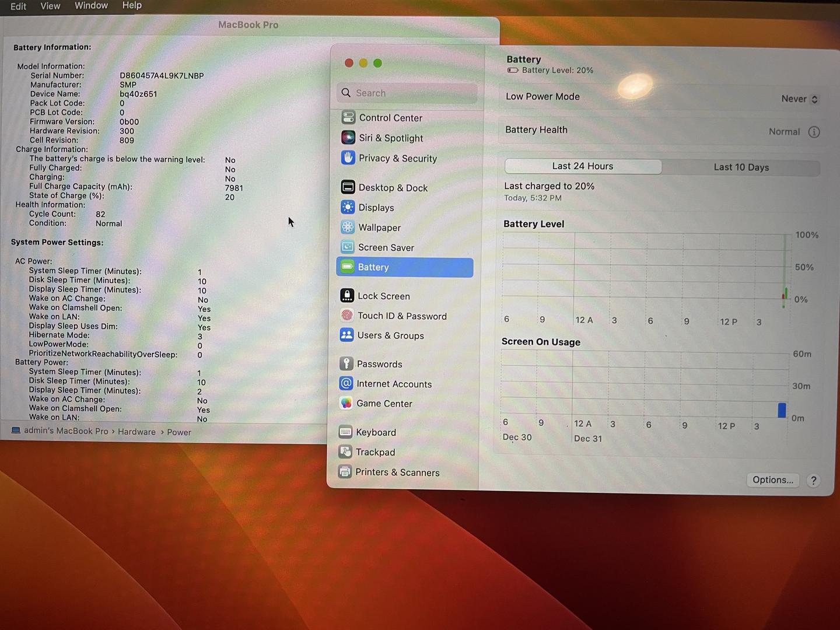Click the magnifier icon in Search field

coord(346,93)
